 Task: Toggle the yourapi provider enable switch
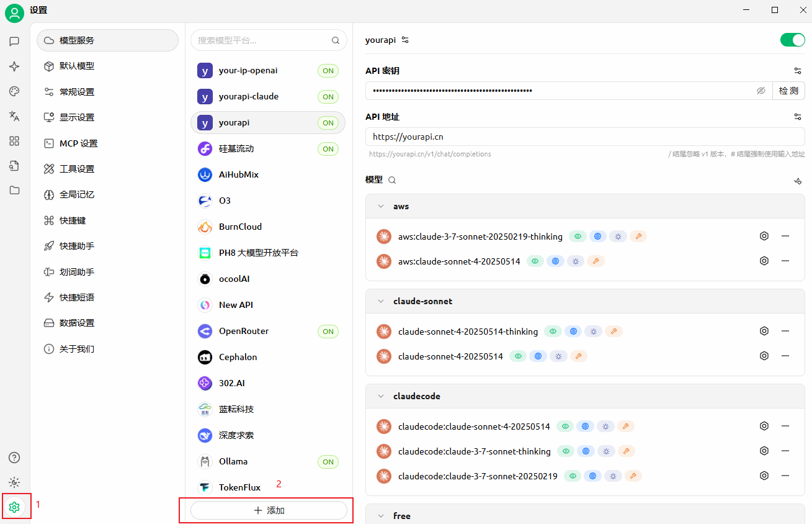coord(792,40)
